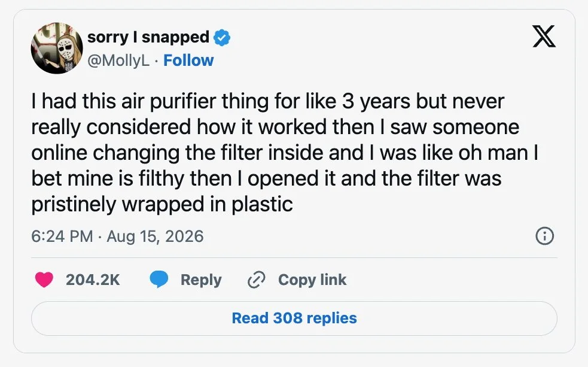
Task: Click the word 'replies' in bottom button
Action: (331, 319)
